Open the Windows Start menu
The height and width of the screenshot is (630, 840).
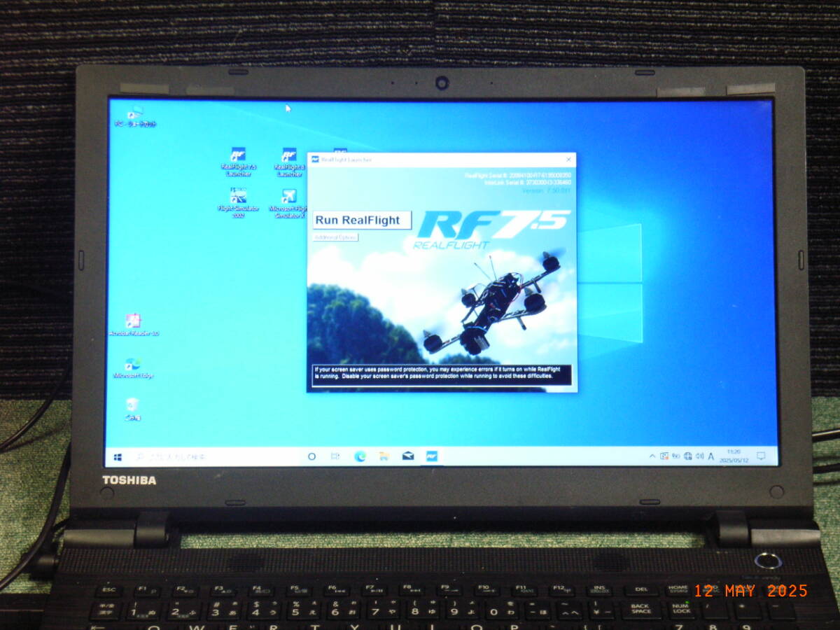coord(118,457)
